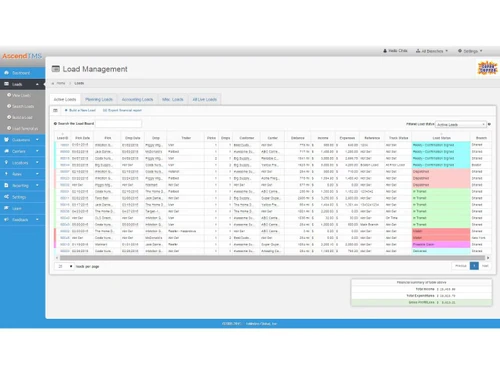Expand the Feedback sidebar menu
The height and width of the screenshot is (375, 500).
[22, 220]
